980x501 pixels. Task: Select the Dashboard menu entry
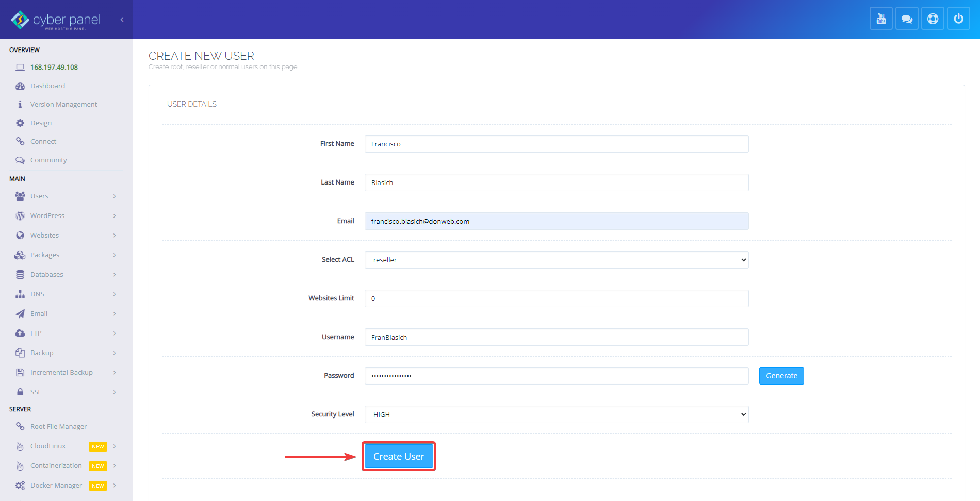[x=47, y=86]
